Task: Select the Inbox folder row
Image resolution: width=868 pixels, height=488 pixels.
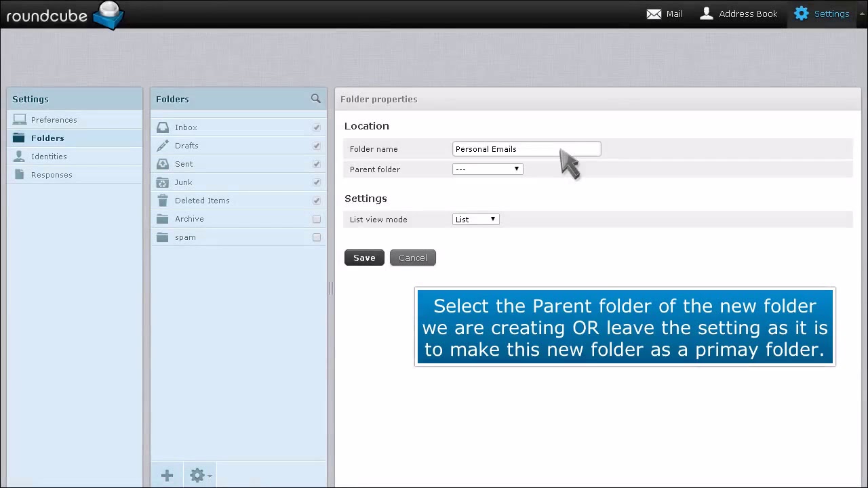Action: pyautogui.click(x=238, y=127)
